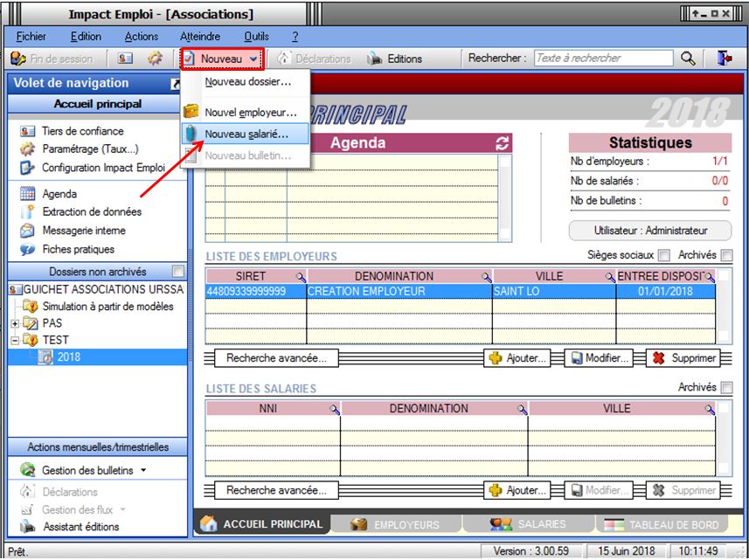Click Recherche avancée... under the salariés list
749x560 pixels.
[x=276, y=491]
